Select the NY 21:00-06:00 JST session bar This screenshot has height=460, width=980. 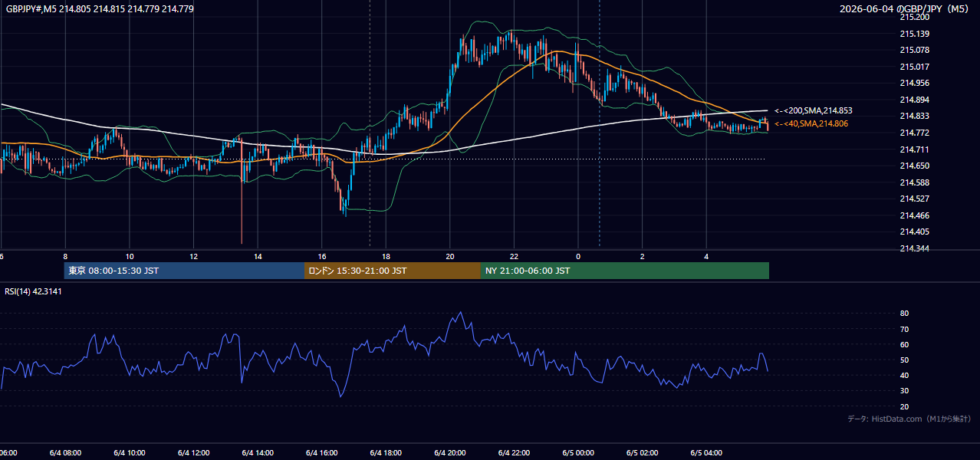(x=625, y=271)
